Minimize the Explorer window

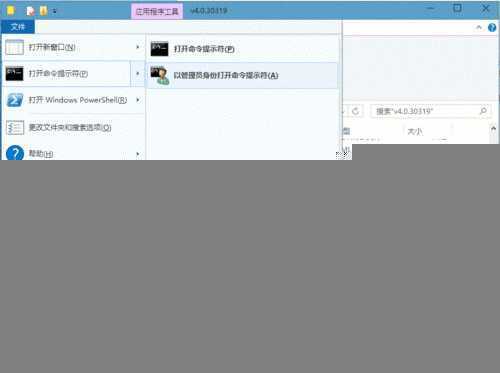pos(431,9)
